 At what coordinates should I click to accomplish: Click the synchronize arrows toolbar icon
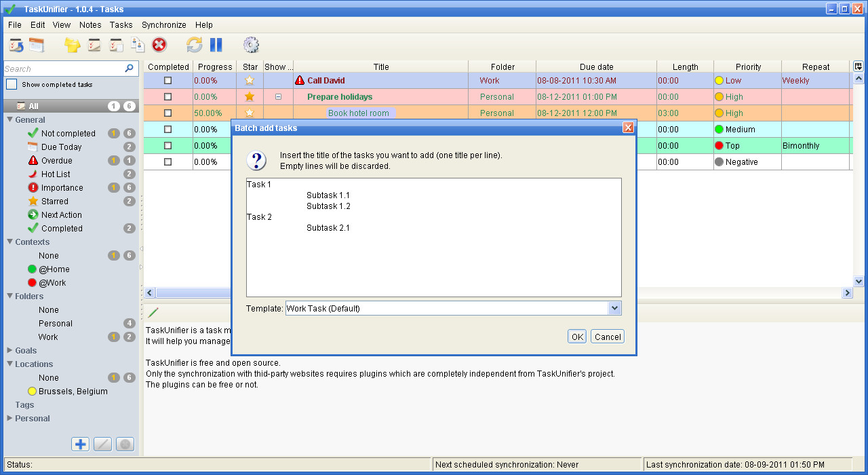click(x=195, y=45)
